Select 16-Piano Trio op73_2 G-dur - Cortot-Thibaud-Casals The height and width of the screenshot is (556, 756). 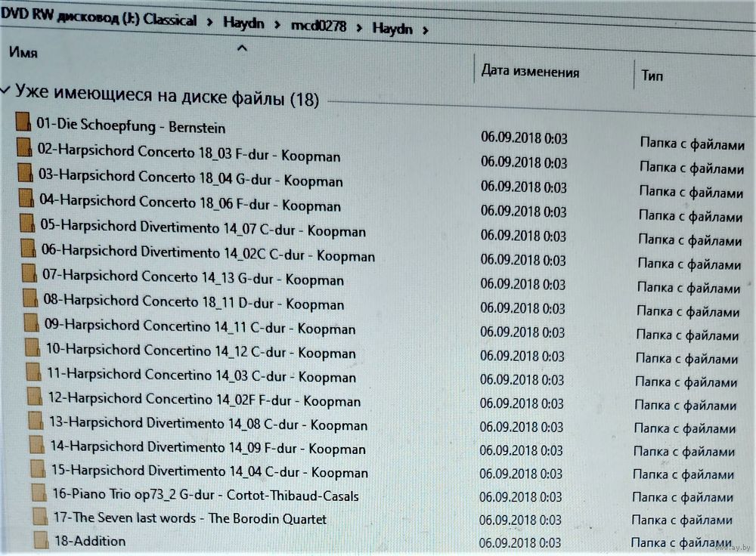[x=206, y=494]
